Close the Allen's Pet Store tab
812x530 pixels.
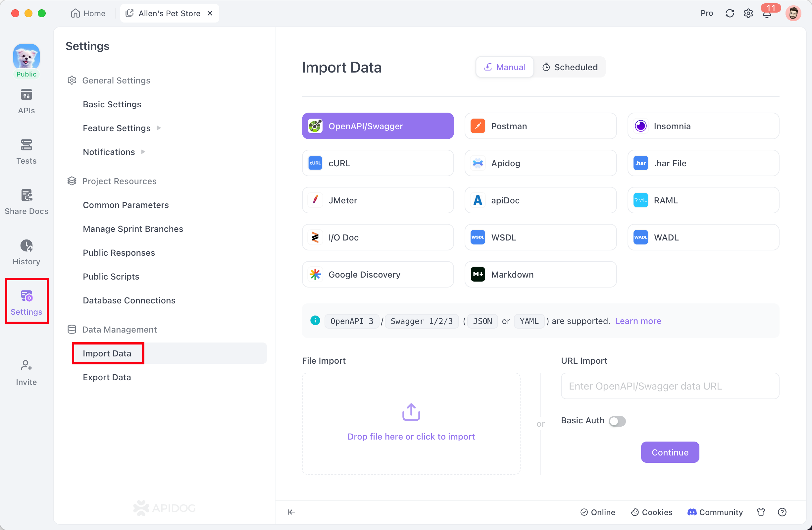pos(210,13)
